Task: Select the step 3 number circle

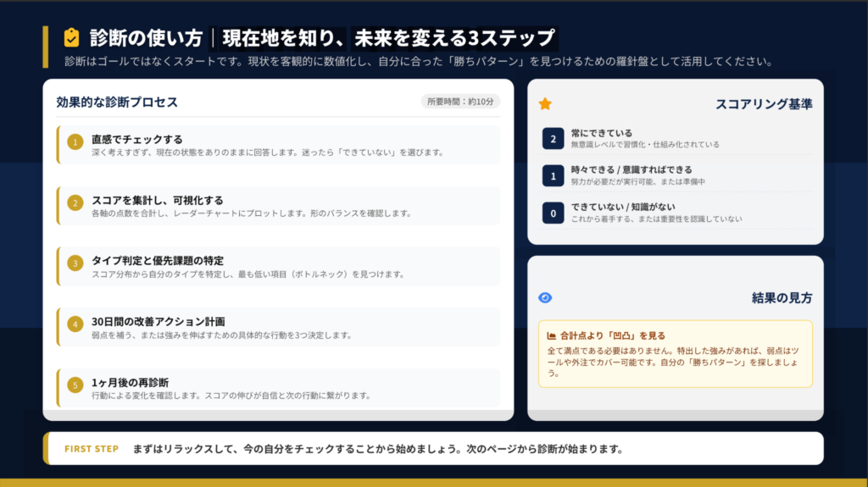Action: [75, 263]
